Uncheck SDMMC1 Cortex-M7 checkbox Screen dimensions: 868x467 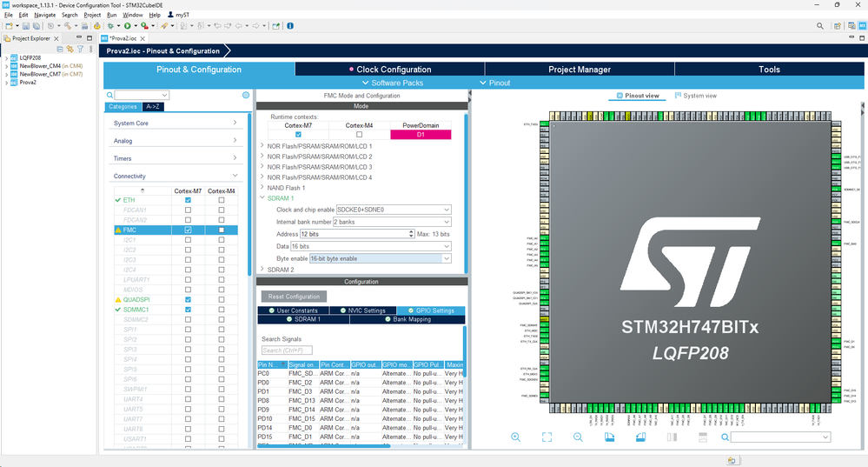189,310
